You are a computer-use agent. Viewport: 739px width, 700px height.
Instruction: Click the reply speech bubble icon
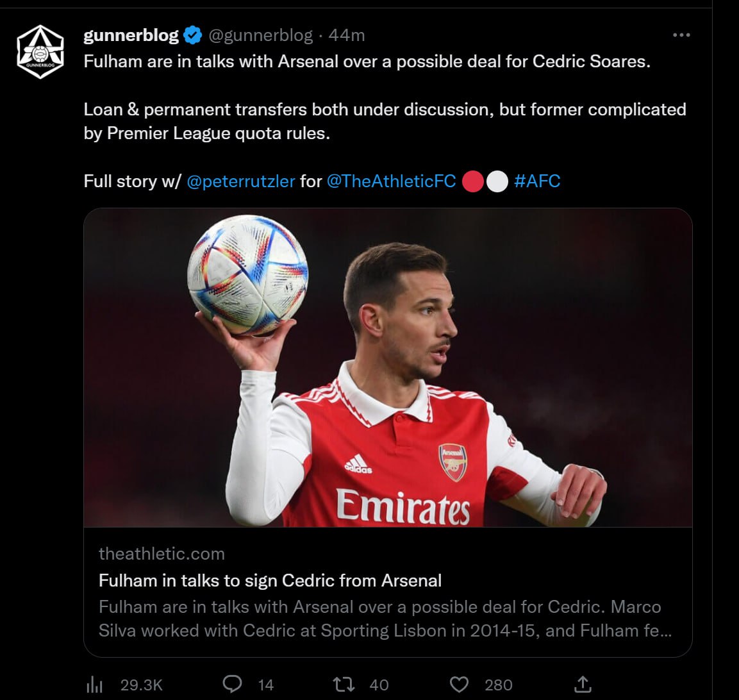click(x=232, y=685)
